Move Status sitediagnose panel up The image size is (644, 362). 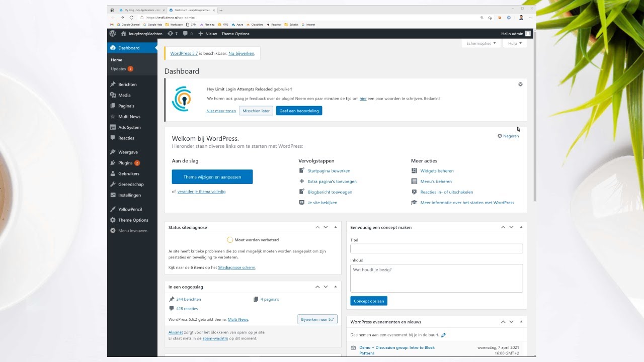pyautogui.click(x=317, y=227)
